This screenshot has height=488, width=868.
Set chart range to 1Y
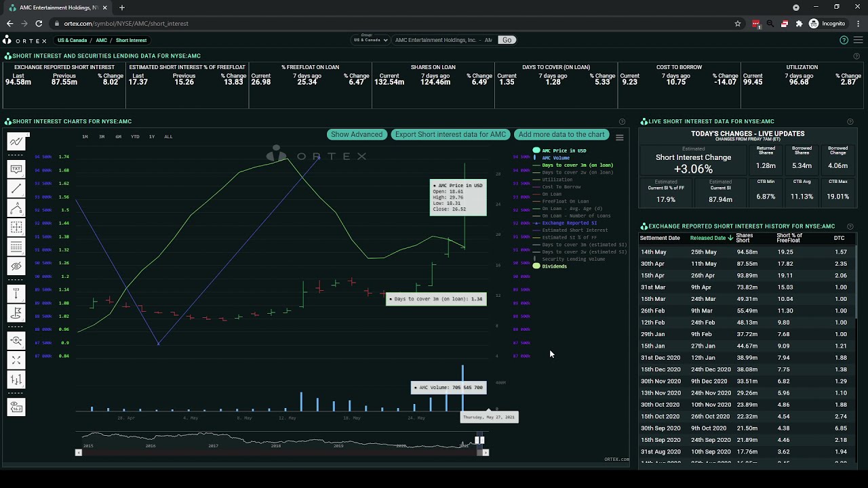[151, 137]
